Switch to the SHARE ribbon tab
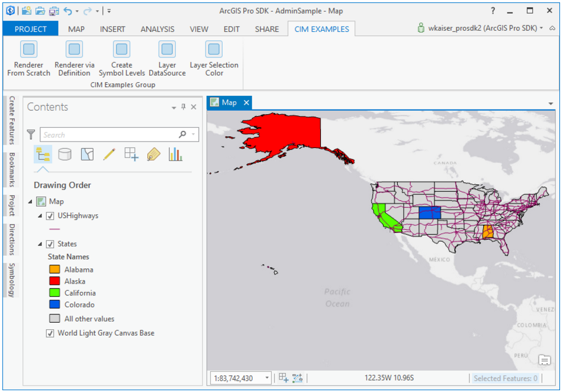563x392 pixels. click(267, 29)
